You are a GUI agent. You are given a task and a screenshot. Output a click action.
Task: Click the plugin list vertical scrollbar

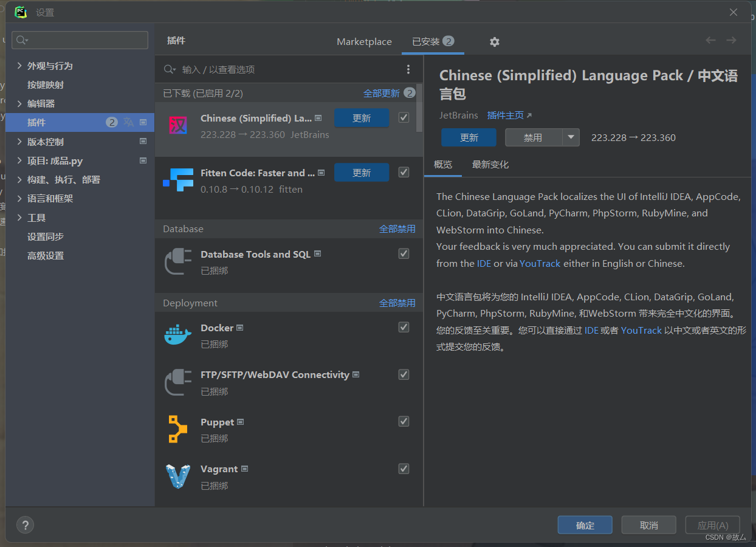point(419,108)
